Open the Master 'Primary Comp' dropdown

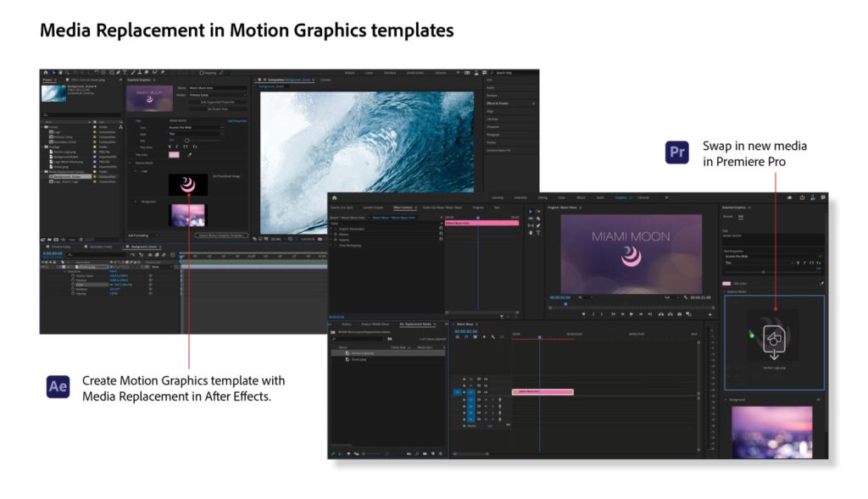218,95
